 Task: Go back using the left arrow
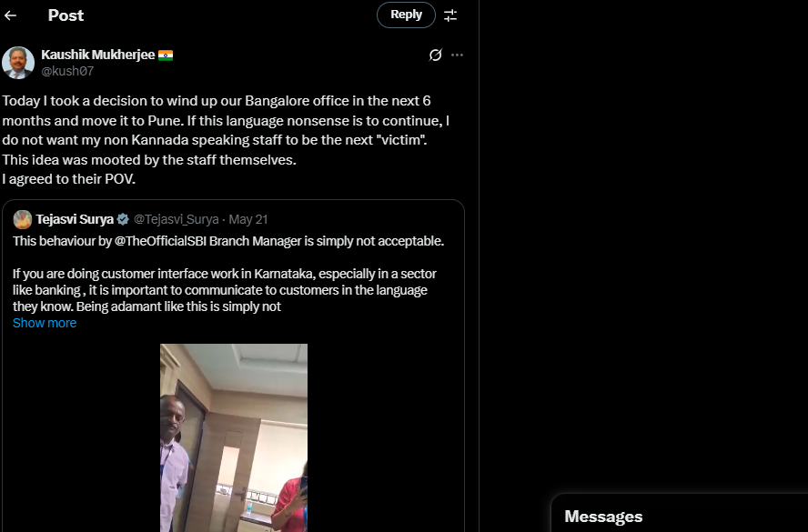(10, 15)
